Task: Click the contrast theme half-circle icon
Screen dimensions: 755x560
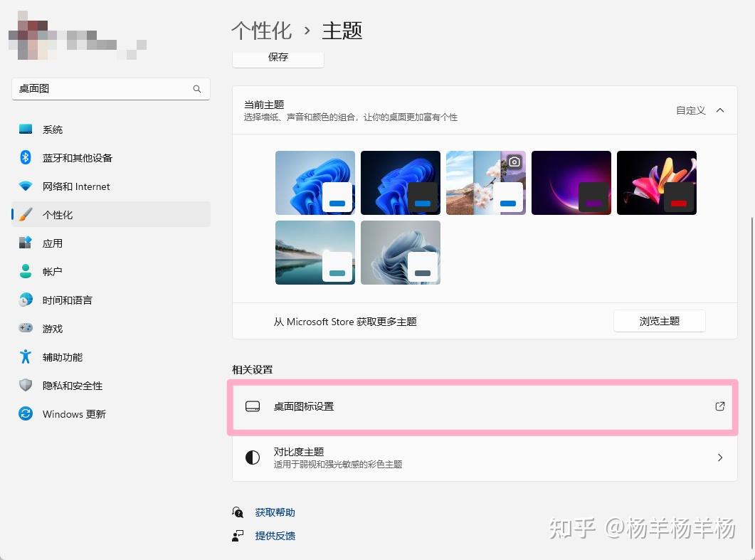Action: (x=253, y=458)
